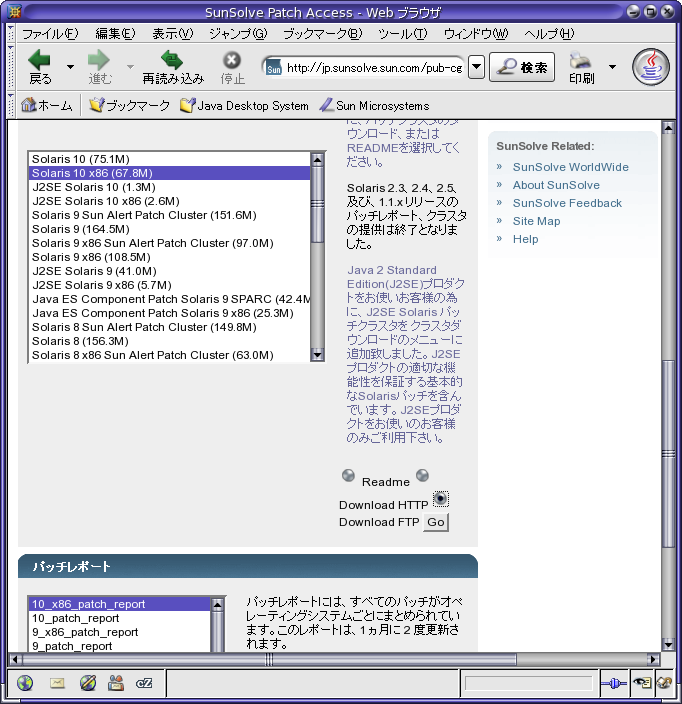The height and width of the screenshot is (704, 682).
Task: Open the 編集(E) menu
Action: 115,34
